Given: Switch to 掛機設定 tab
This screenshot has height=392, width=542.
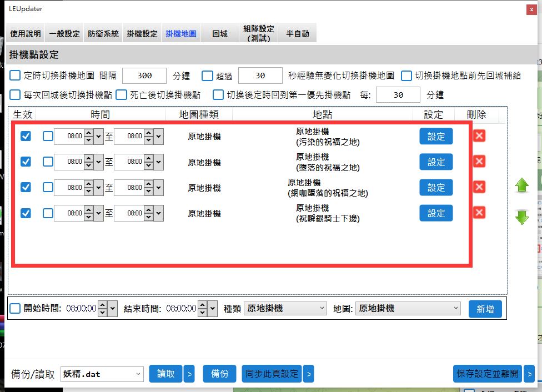Looking at the screenshot, I should click(x=142, y=33).
